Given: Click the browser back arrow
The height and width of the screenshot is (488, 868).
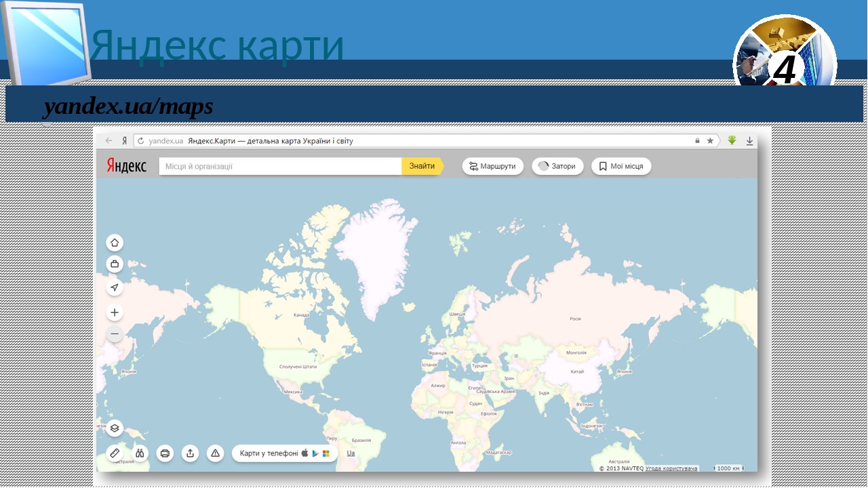Looking at the screenshot, I should pos(109,141).
